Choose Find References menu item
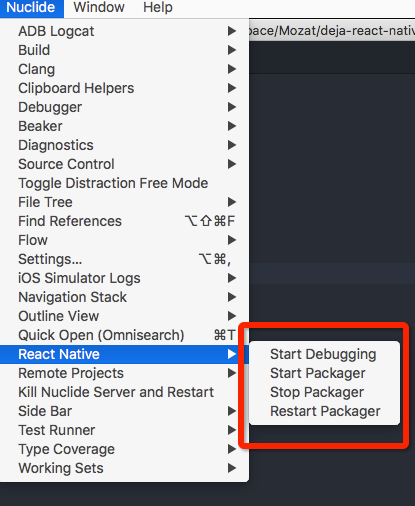415x506 pixels. [x=124, y=221]
